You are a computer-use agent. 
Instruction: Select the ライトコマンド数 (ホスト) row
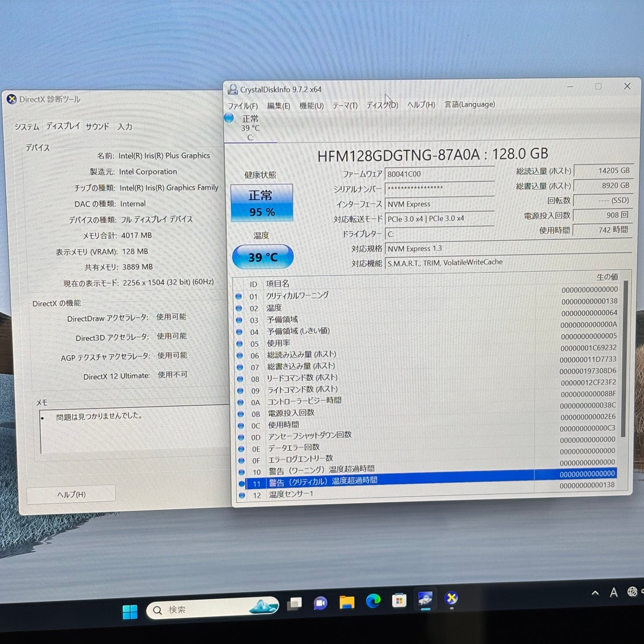(x=427, y=387)
